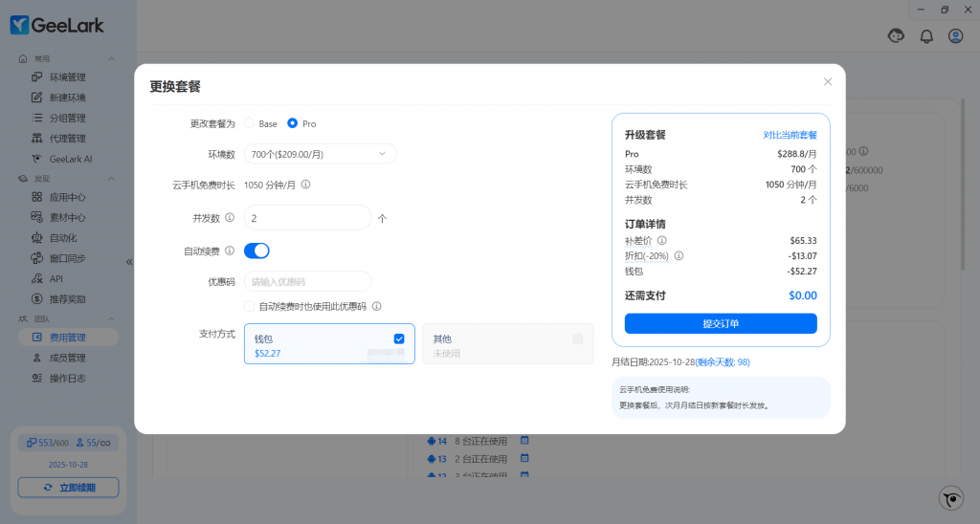The height and width of the screenshot is (524, 980).
Task: Select the 钱包 payment method card
Action: tap(329, 344)
